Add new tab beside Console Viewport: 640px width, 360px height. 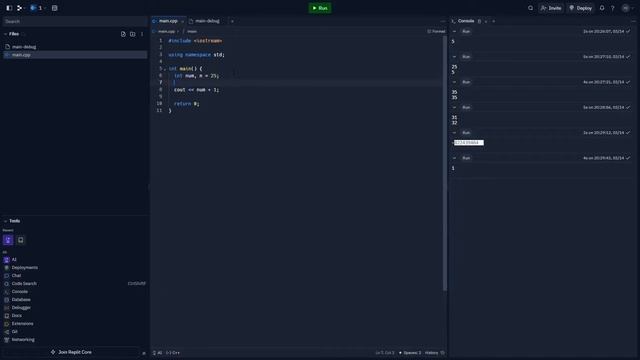(493, 21)
